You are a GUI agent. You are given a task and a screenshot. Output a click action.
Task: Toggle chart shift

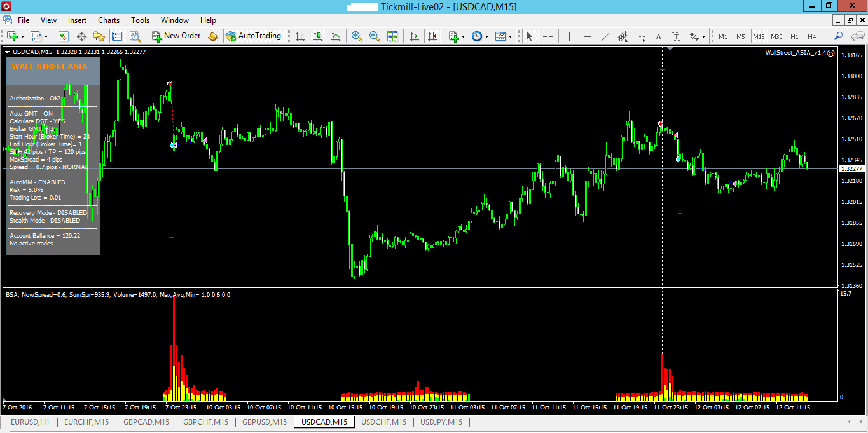(432, 36)
